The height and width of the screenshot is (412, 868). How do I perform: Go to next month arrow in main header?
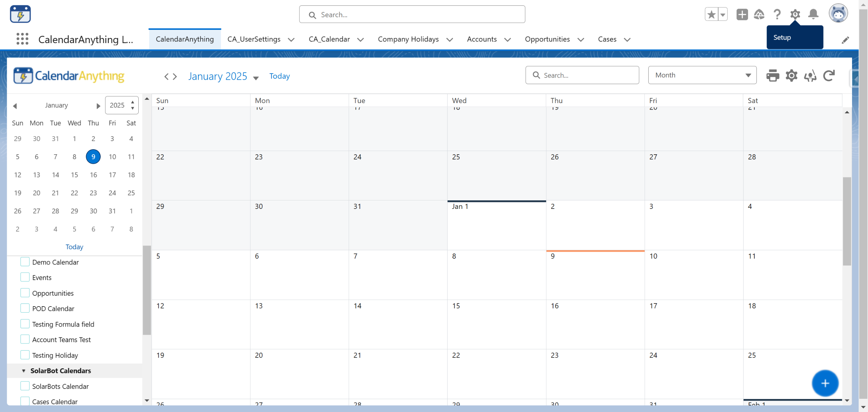[175, 77]
